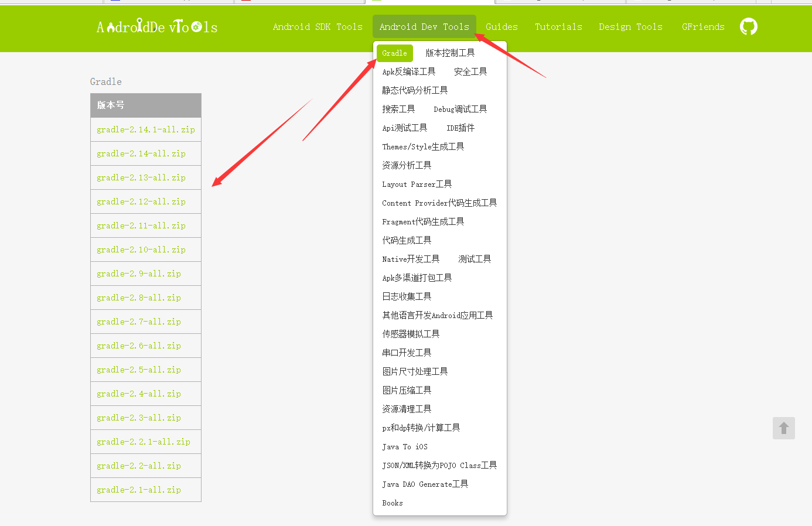This screenshot has width=812, height=526.
Task: Select 搜索工具 menu entry
Action: (x=398, y=110)
